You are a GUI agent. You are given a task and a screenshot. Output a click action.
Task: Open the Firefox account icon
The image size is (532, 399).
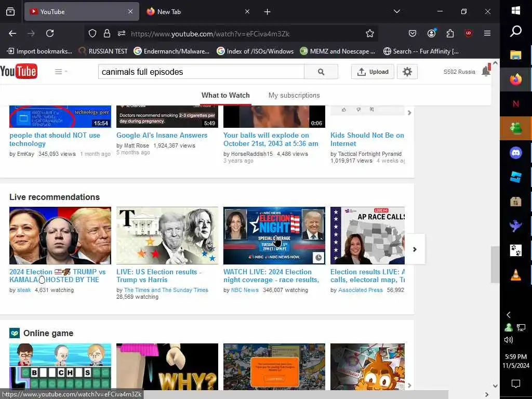tap(432, 33)
